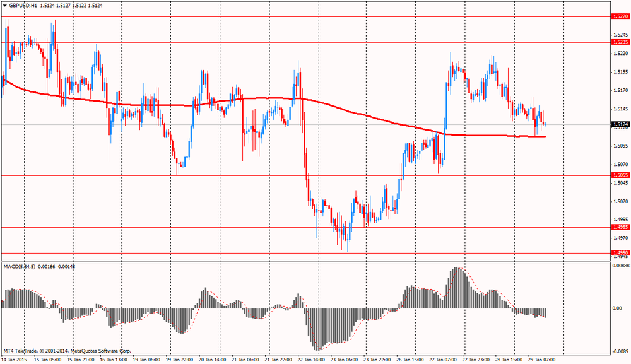
Task: Click the 28 Jan 15:00 time label
Action: (x=509, y=360)
